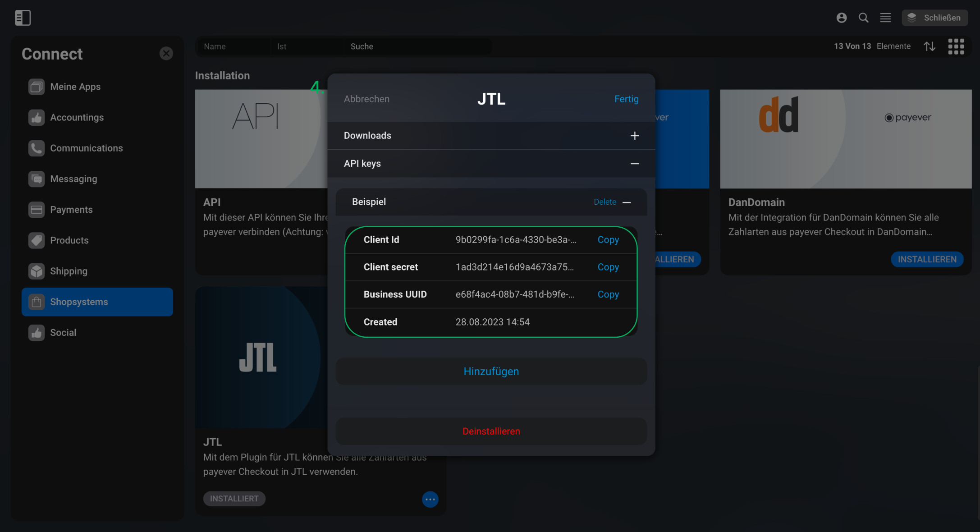Open the Social category
Image resolution: width=980 pixels, height=532 pixels.
(97, 333)
